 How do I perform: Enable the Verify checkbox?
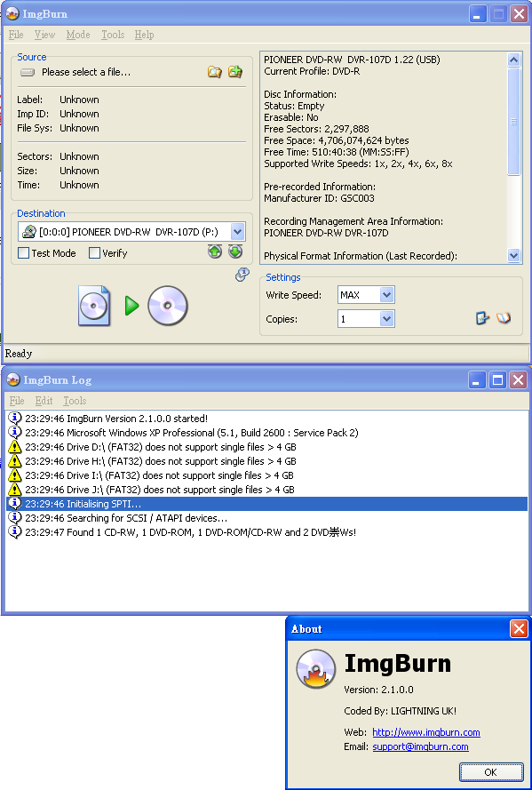(x=94, y=253)
